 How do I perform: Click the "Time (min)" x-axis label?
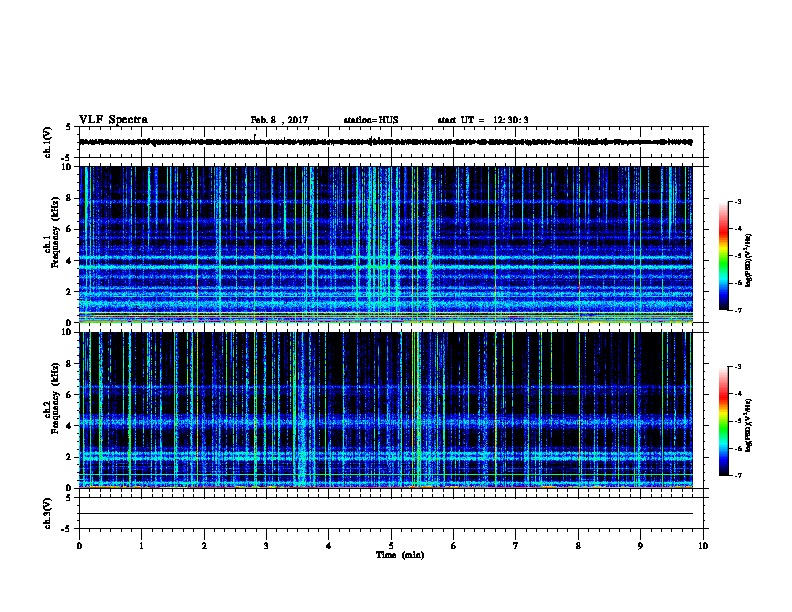(x=400, y=555)
